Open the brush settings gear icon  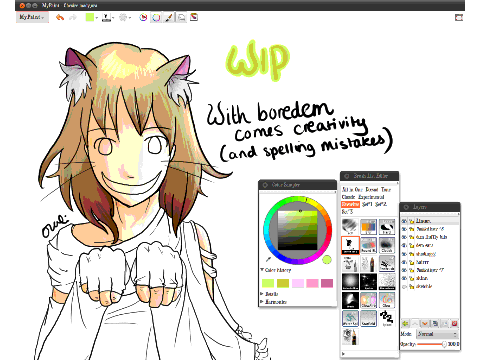(123, 17)
